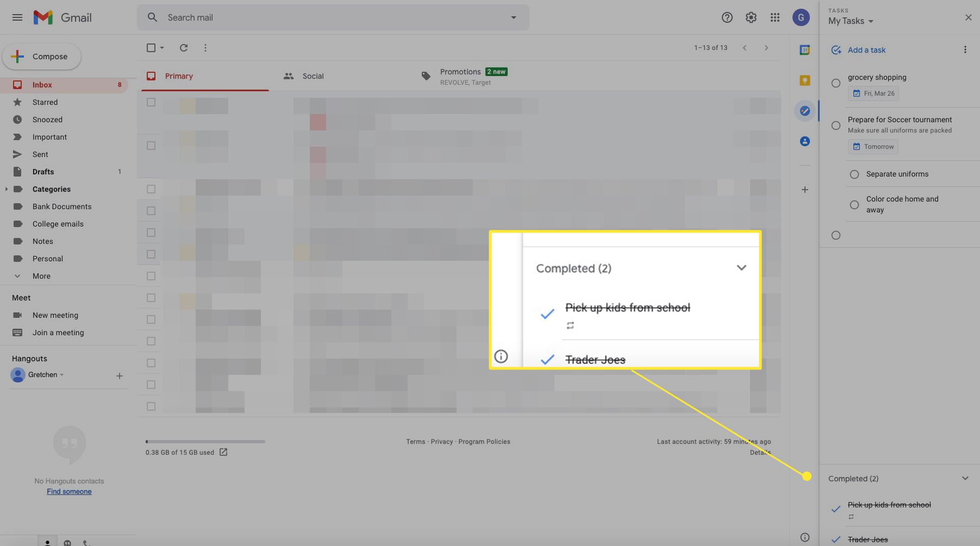Image resolution: width=980 pixels, height=546 pixels.
Task: Click the Find someone link
Action: (x=69, y=492)
